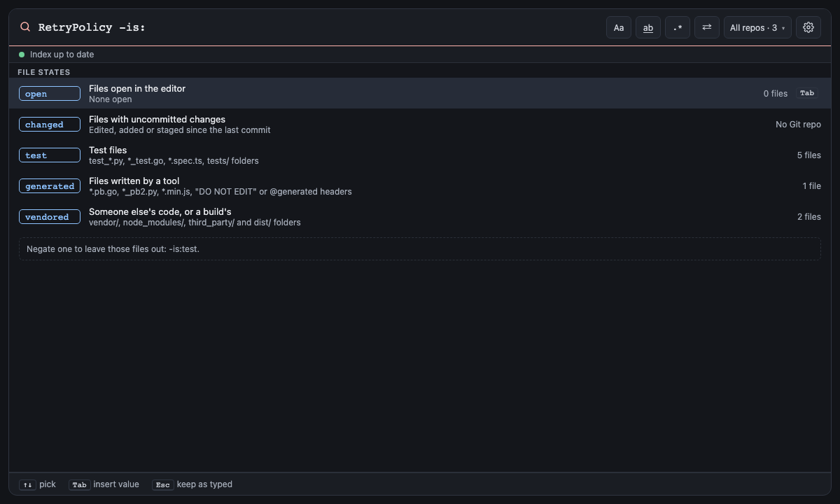Click the vendor/ node_modules/ description
This screenshot has width=840, height=504.
click(195, 222)
